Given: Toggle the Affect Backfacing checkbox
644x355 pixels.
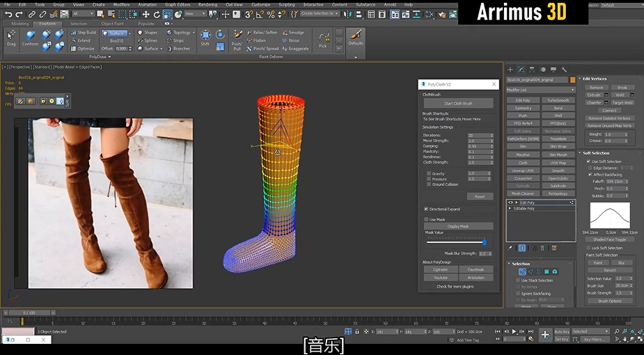Looking at the screenshot, I should [x=590, y=175].
